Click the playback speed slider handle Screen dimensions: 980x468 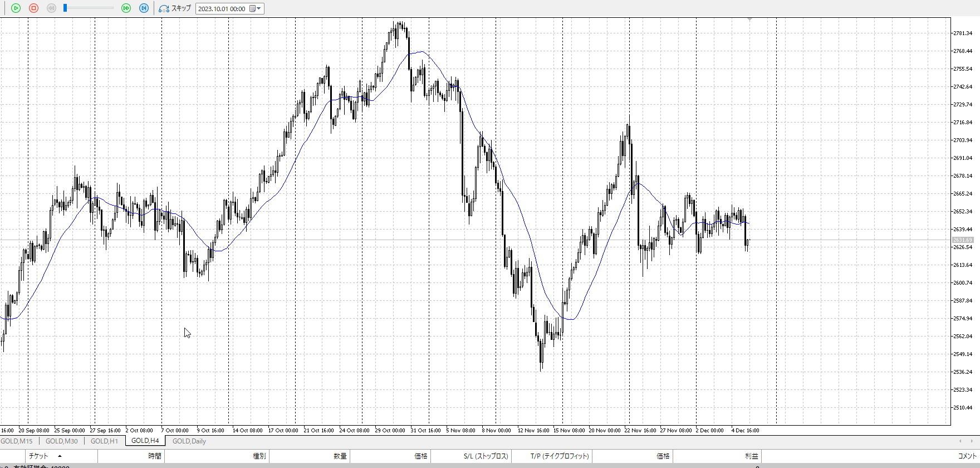(65, 8)
